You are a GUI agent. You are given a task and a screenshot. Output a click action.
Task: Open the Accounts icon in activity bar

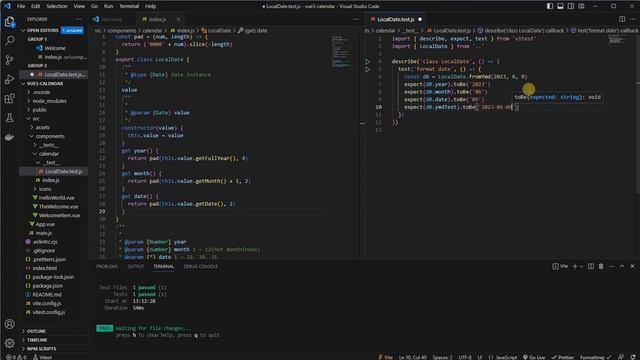coord(9,324)
